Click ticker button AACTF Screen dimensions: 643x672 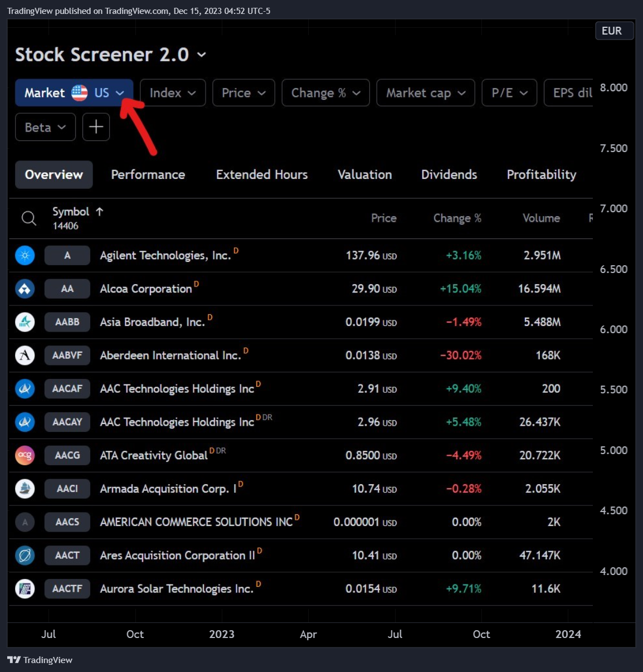[67, 589]
